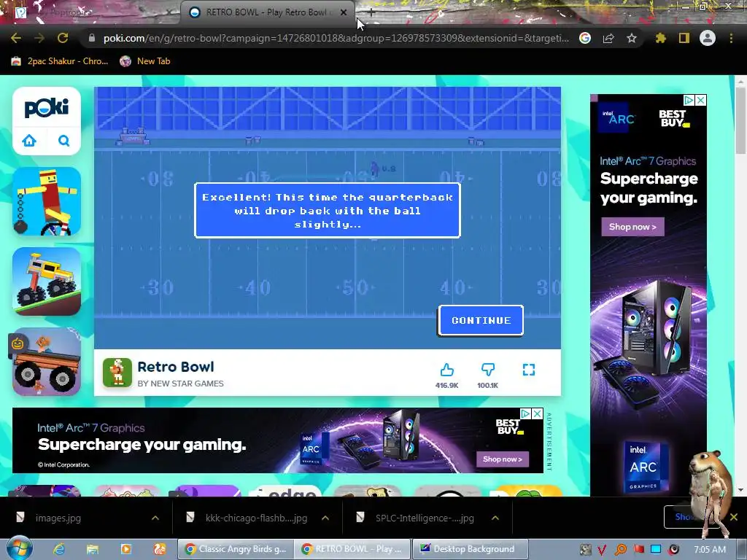
Task: Open the Windows Start menu
Action: 19,548
